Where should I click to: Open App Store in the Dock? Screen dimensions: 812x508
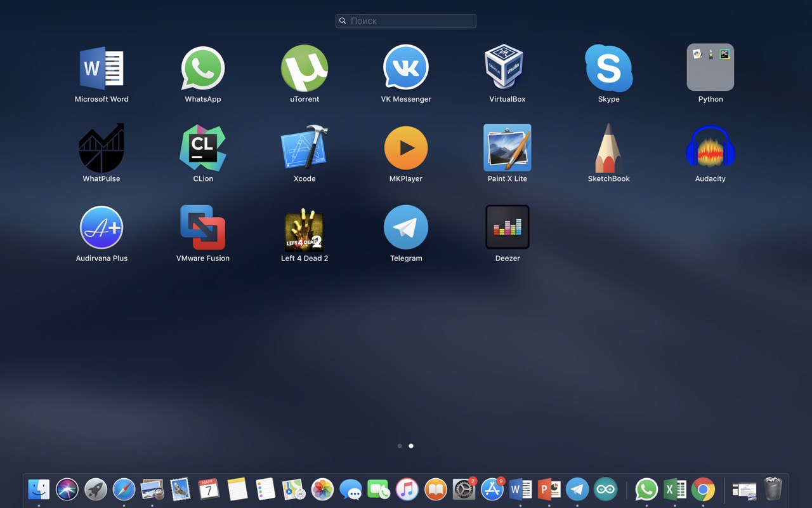point(492,489)
